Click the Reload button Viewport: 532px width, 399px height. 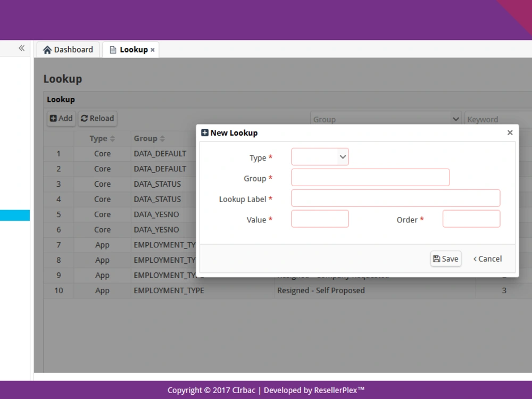[97, 118]
